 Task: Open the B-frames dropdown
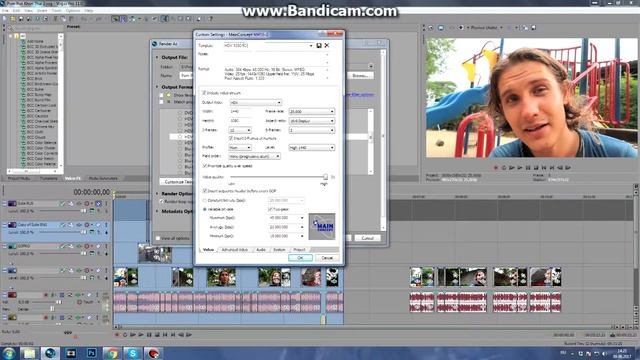[312, 130]
